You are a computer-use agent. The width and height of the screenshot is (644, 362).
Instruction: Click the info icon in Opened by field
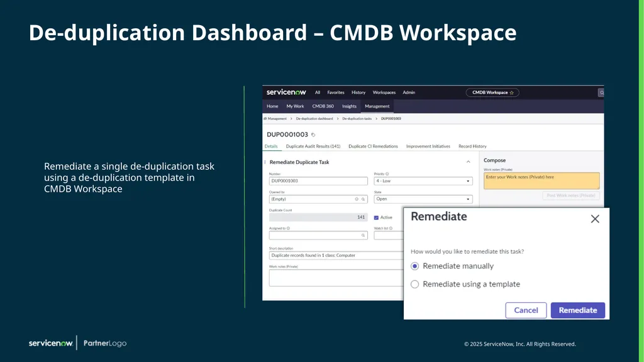coord(357,199)
